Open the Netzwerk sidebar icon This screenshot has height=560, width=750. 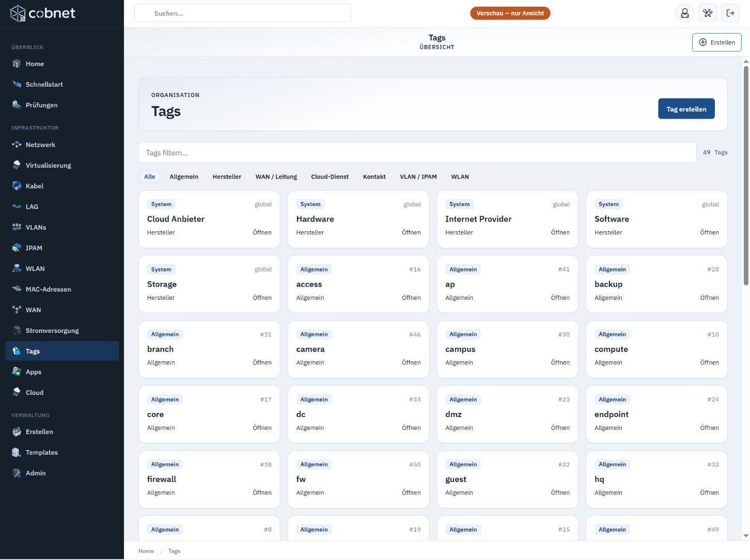(x=17, y=145)
